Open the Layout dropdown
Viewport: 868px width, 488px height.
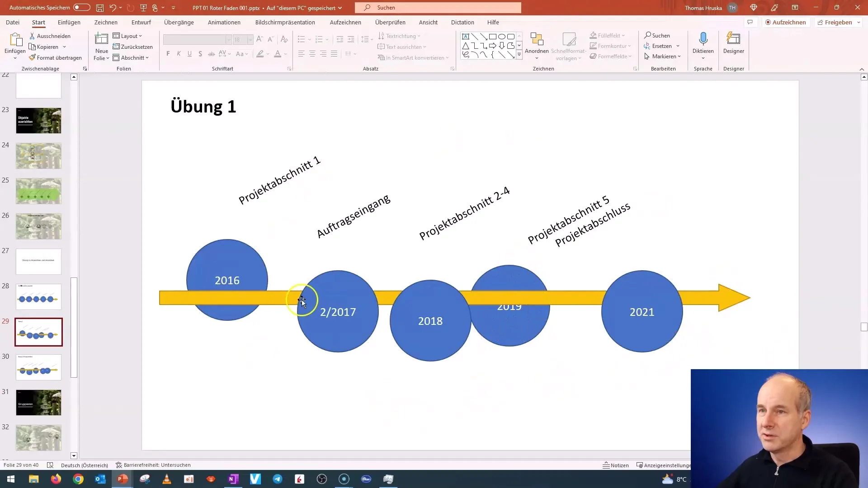click(127, 36)
